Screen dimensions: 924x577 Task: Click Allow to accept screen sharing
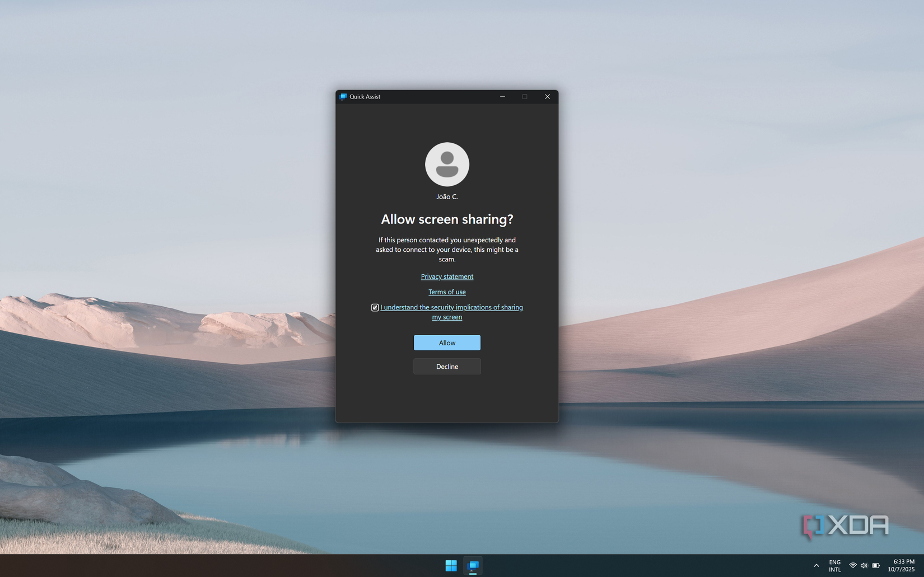point(447,343)
